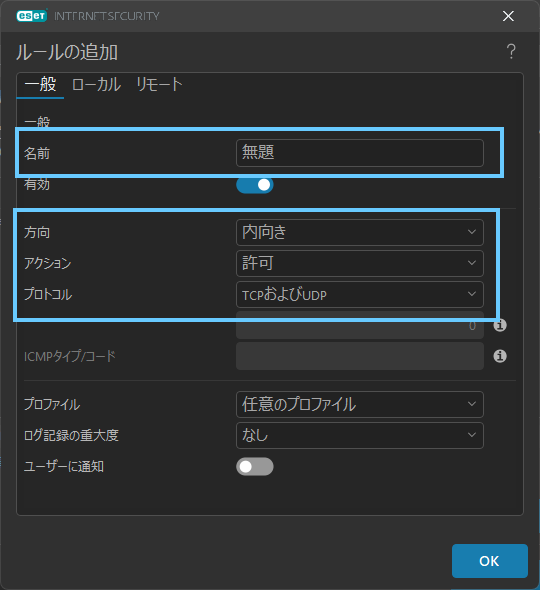Image resolution: width=540 pixels, height=590 pixels.
Task: Open the プロファイル dropdown
Action: 360,404
